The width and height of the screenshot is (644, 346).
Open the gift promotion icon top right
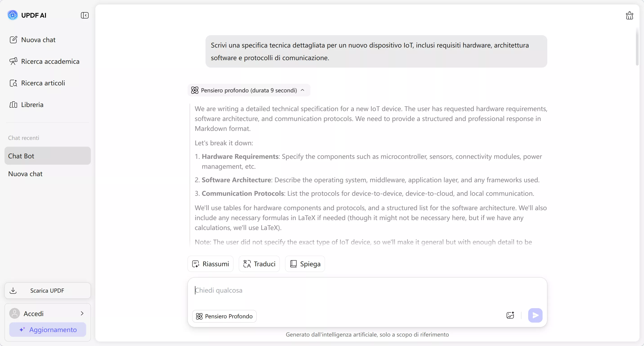630,15
